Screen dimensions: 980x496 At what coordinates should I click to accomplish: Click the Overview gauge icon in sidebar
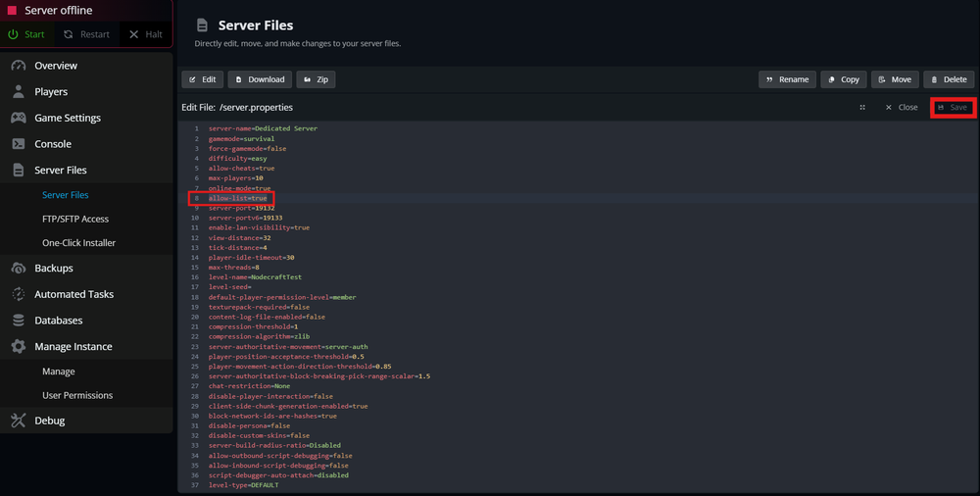pos(18,66)
